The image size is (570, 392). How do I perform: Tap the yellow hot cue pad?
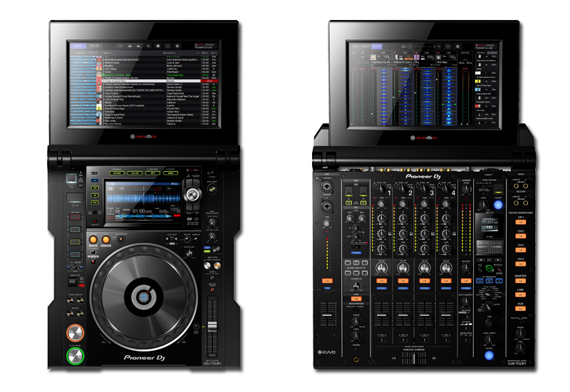[76, 242]
